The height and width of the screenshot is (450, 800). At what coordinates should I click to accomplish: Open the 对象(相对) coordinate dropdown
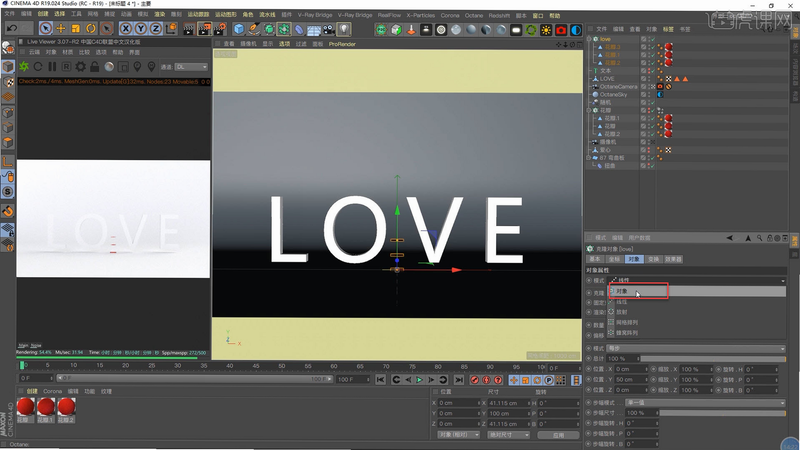click(459, 435)
